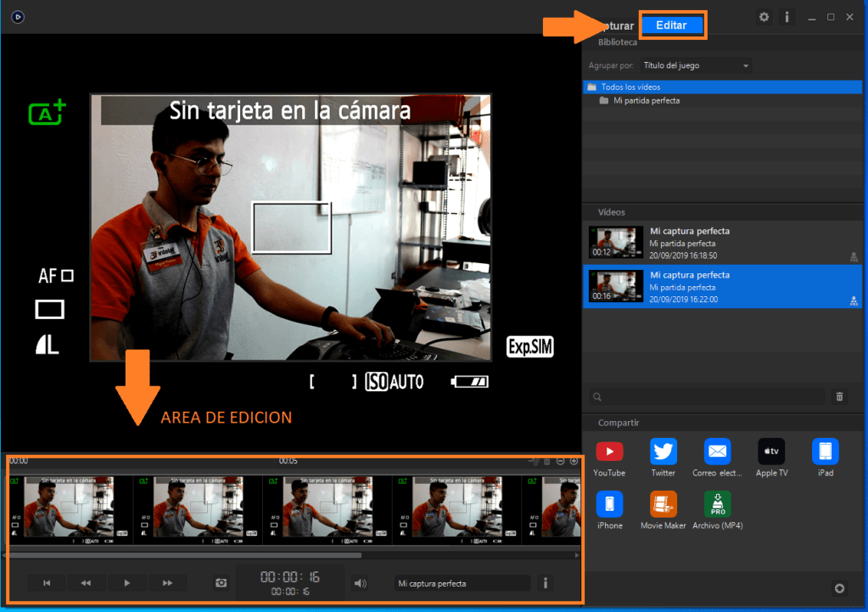Zoom in the timeline with plus icon
Image resolution: width=868 pixels, height=612 pixels.
[x=574, y=461]
